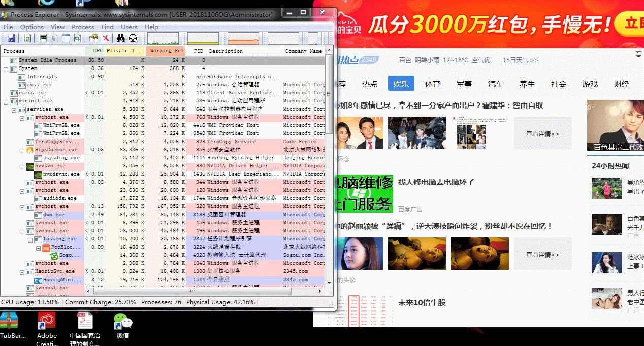Click the nvvsvc.exe NVIDIA icon

(30, 166)
